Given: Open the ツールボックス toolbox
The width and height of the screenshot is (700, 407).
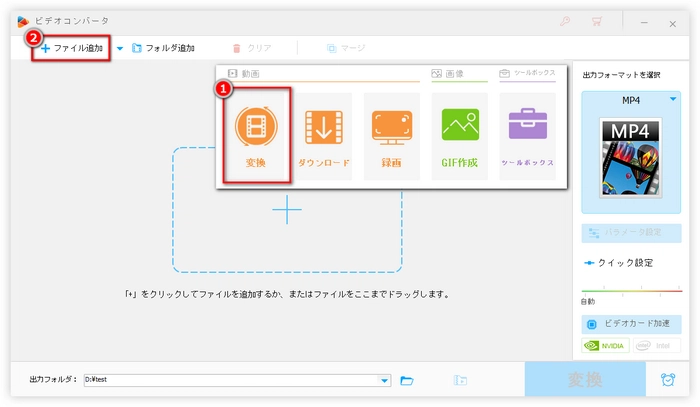Looking at the screenshot, I should point(527,135).
